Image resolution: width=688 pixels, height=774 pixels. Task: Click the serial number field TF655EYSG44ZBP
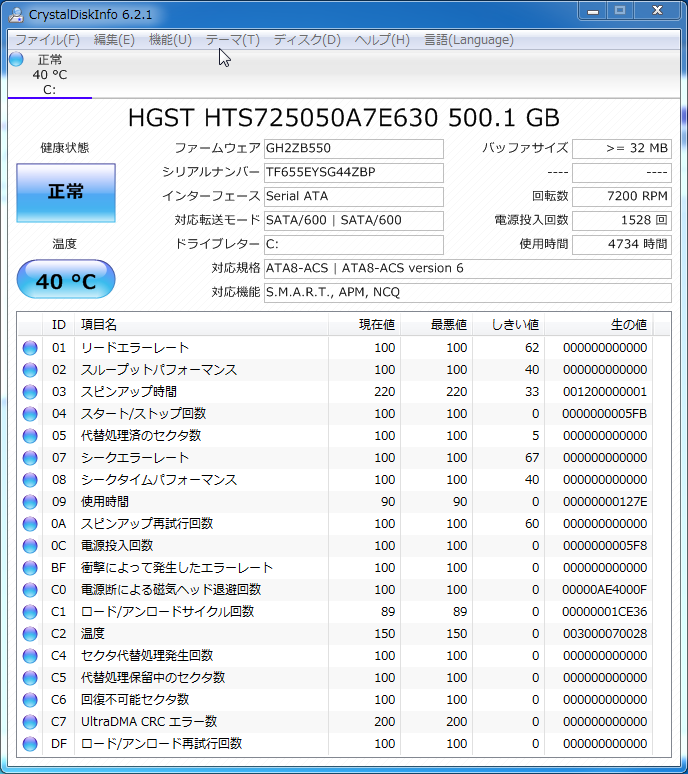(x=353, y=173)
